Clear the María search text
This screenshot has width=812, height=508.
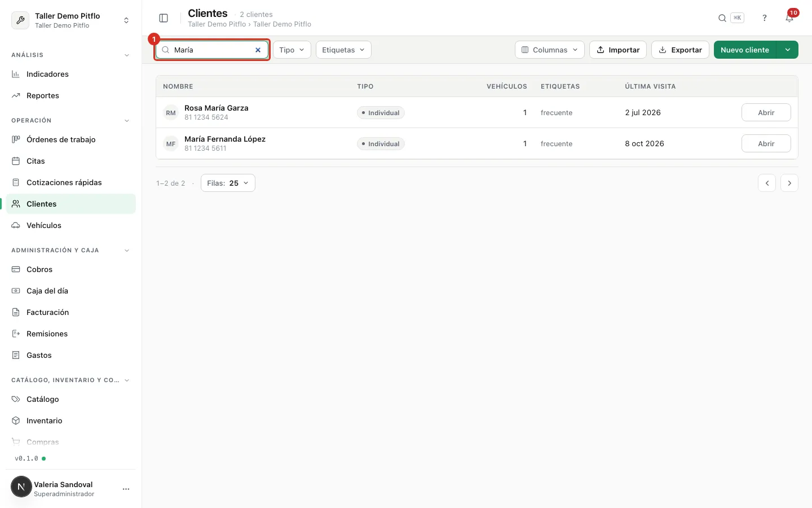coord(258,50)
